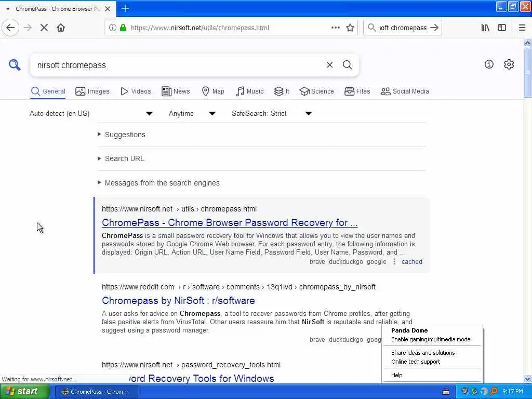Click the SearXNG magnifier logo
Image resolution: width=532 pixels, height=399 pixels.
click(x=14, y=64)
